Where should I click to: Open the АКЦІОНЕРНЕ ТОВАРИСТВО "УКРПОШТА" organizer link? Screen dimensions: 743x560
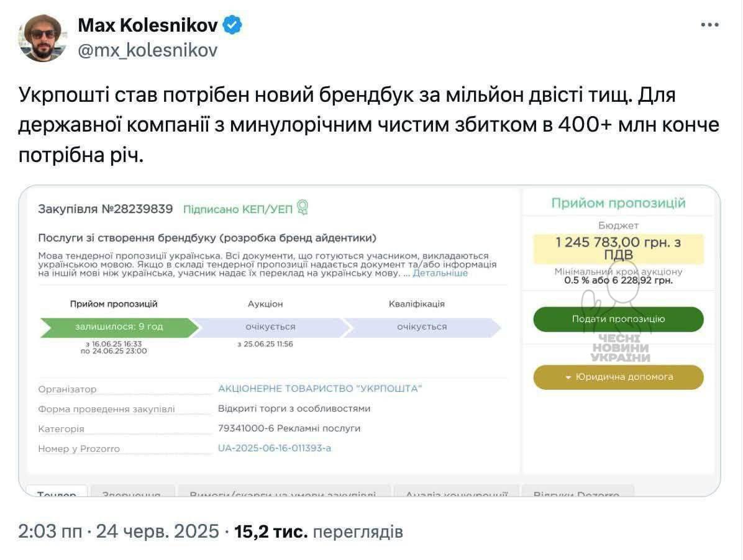click(x=320, y=389)
